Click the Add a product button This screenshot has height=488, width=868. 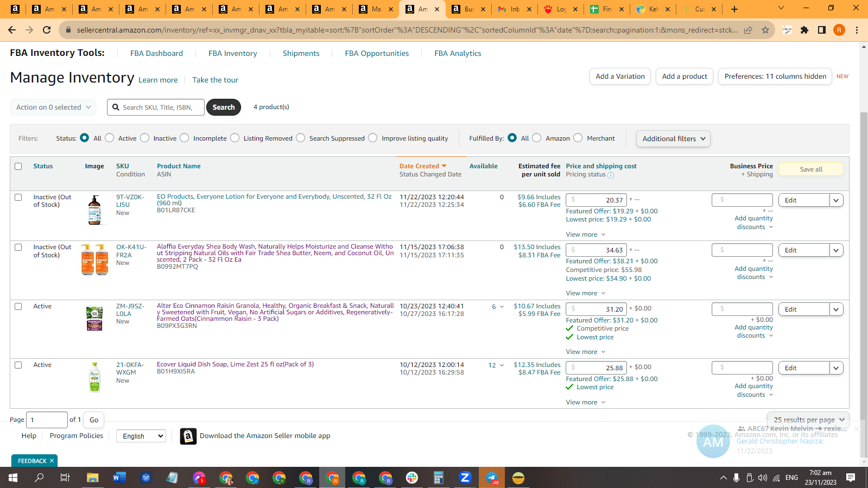coord(685,76)
